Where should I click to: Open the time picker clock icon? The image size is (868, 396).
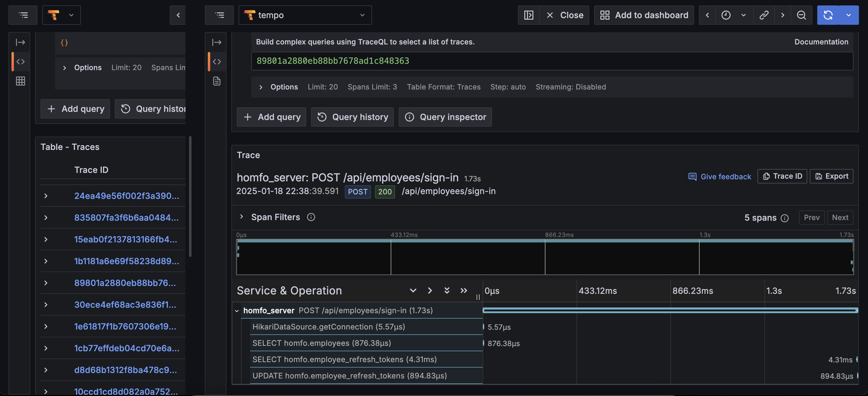pyautogui.click(x=726, y=15)
